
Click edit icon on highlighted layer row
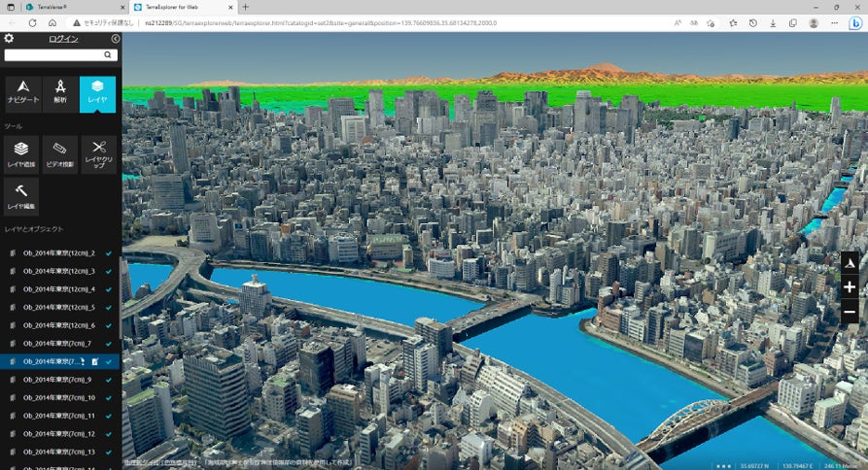tap(95, 361)
